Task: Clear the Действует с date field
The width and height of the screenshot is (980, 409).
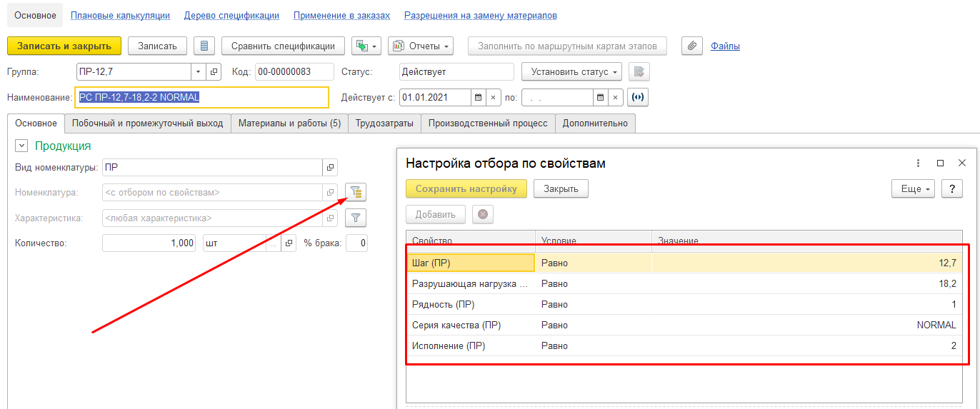Action: tap(493, 97)
